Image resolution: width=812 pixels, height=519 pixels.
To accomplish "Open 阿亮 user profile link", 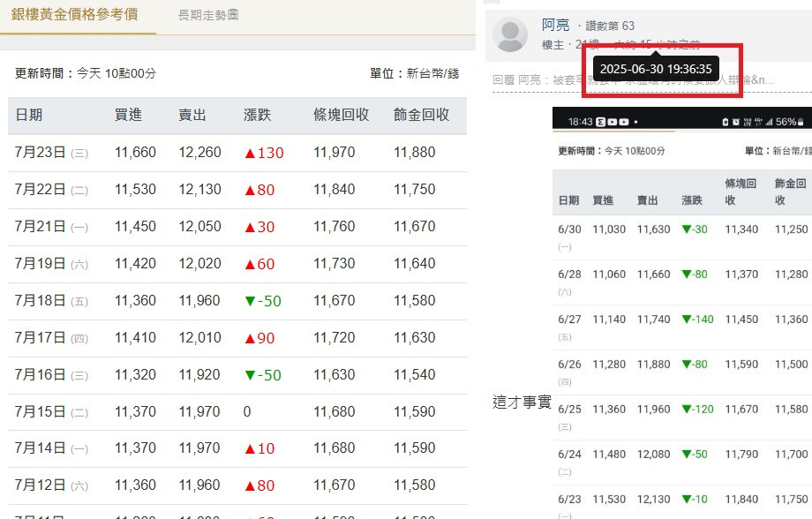I will tap(556, 25).
